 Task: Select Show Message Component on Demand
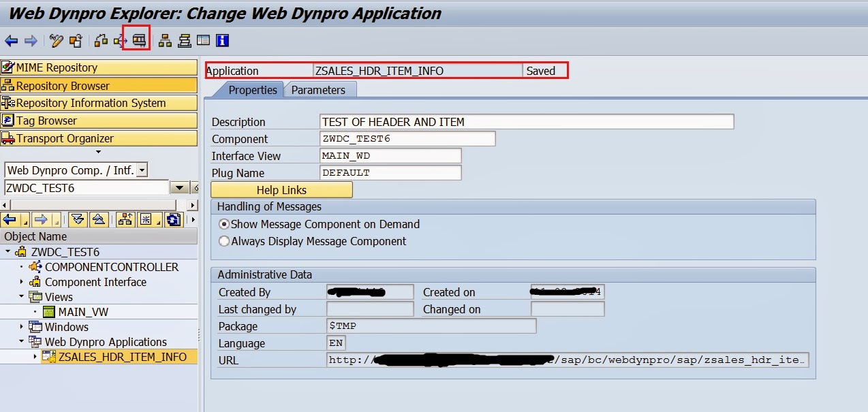pos(223,224)
